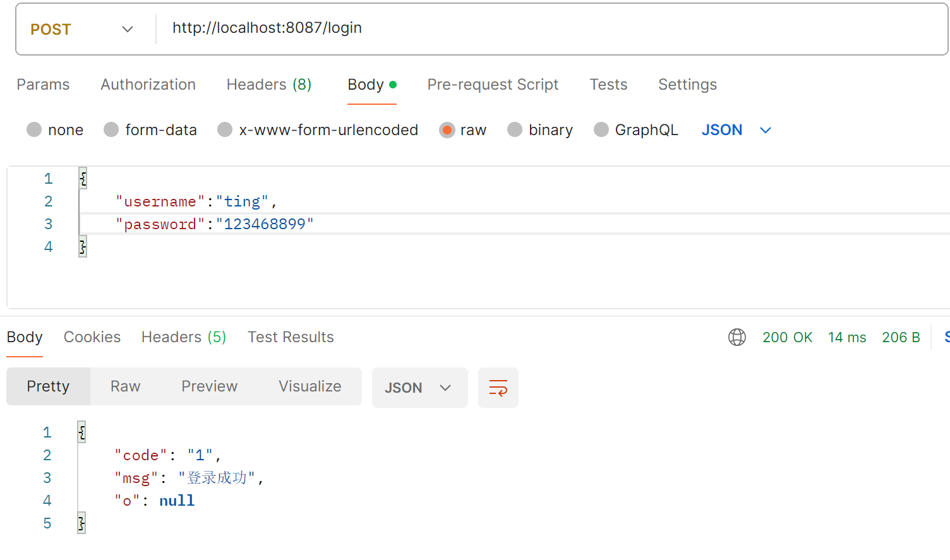Switch to the Params tab
Viewport: 950px width, 560px height.
pyautogui.click(x=43, y=85)
